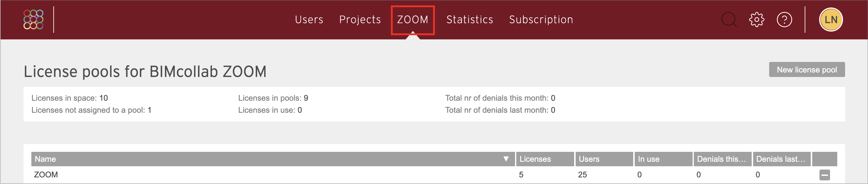Screen dimensions: 868x184
Task: Create a New license pool
Action: coord(806,70)
